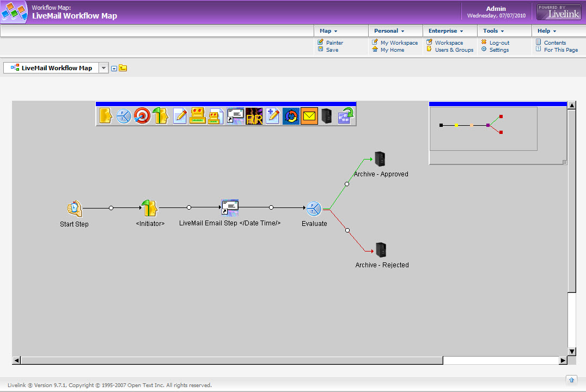Select the sub-workflow green arrow palette icon
The height and width of the screenshot is (392, 586).
(346, 116)
